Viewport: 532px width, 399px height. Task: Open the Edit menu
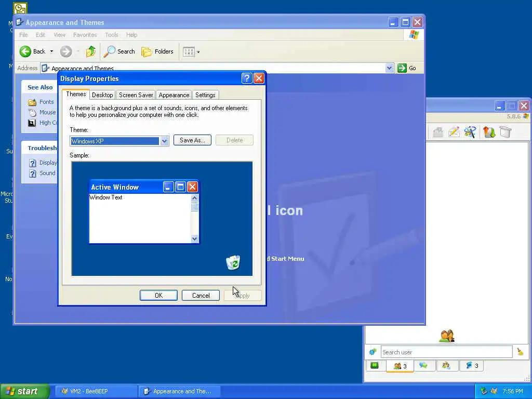tap(41, 35)
